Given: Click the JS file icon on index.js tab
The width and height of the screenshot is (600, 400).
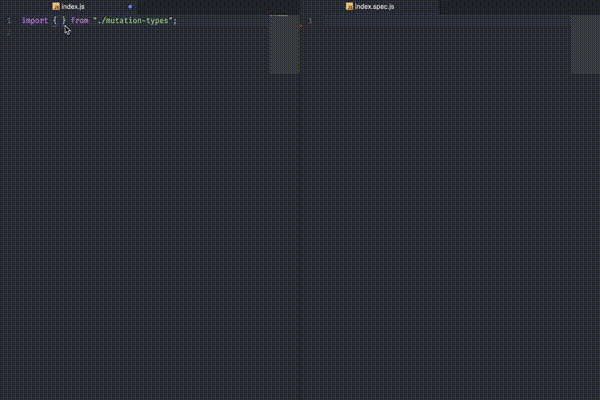Looking at the screenshot, I should pyautogui.click(x=56, y=7).
